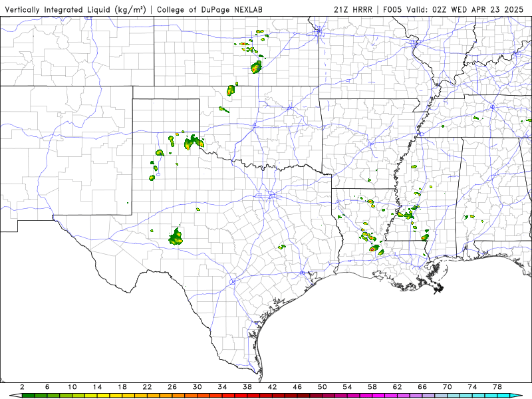The image size is (532, 399).
Task: Click the color scale label '22'
Action: click(x=147, y=387)
